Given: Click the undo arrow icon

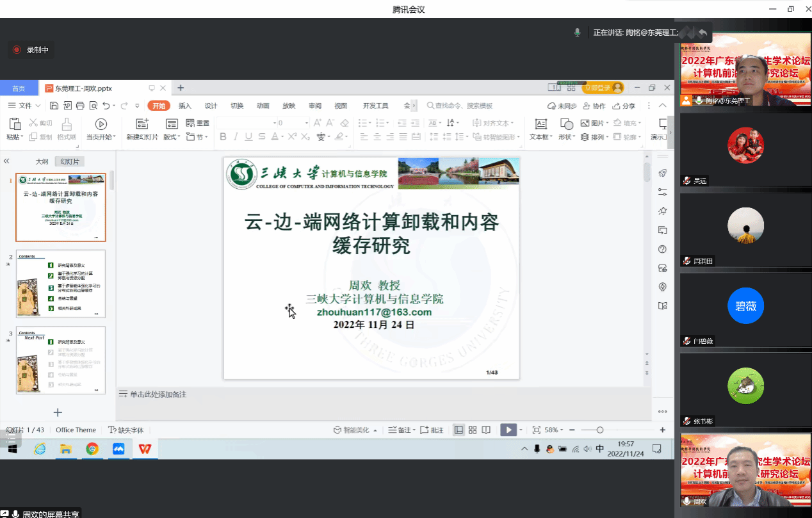Looking at the screenshot, I should pos(106,106).
